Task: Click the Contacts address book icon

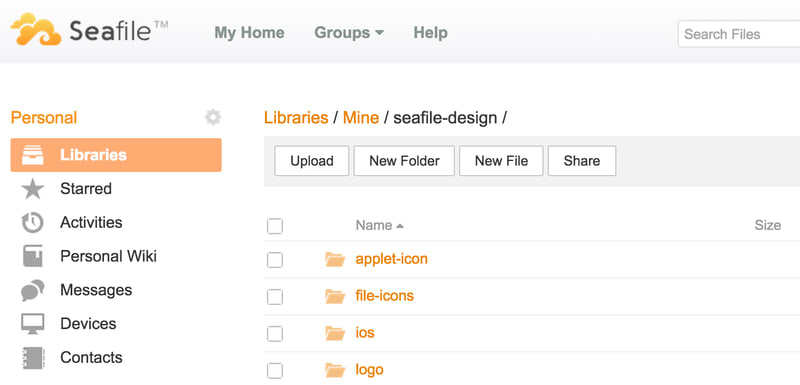Action: pyautogui.click(x=33, y=357)
